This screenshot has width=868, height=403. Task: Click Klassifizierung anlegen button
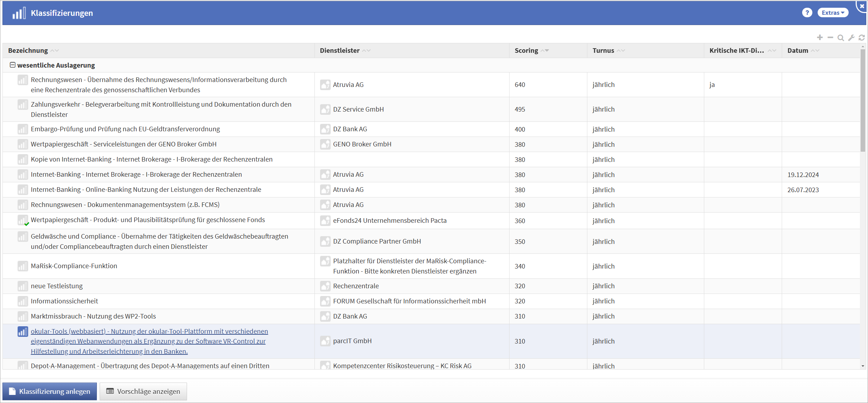[50, 391]
